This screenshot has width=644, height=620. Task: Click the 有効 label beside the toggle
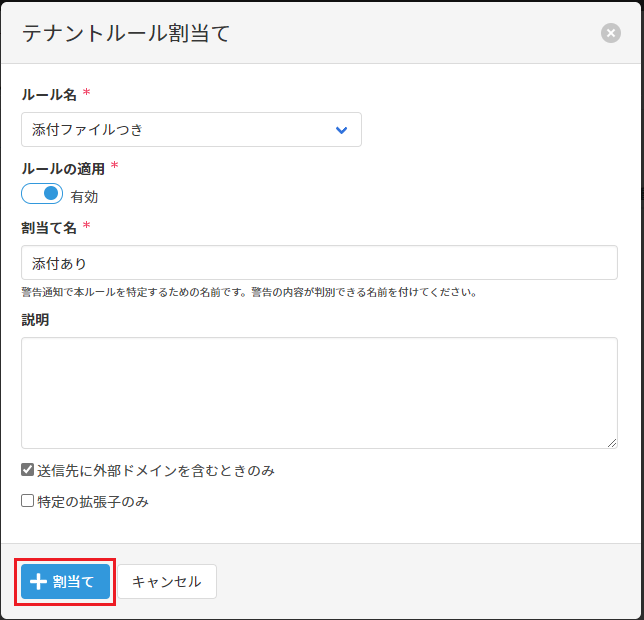84,197
